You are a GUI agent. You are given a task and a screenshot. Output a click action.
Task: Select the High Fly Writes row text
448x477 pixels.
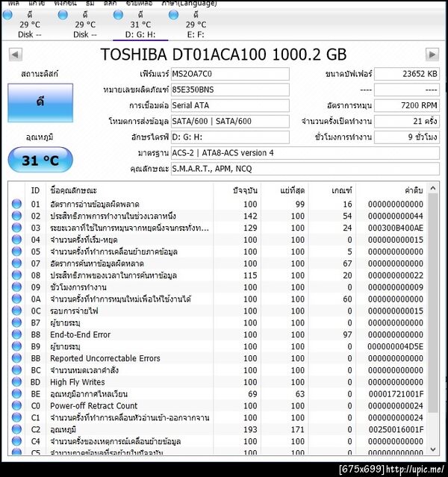click(x=78, y=382)
